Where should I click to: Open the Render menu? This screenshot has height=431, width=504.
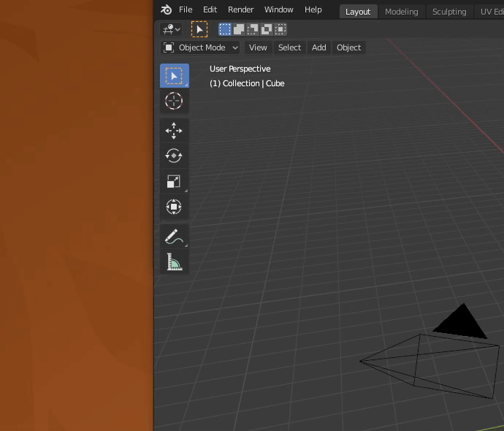point(240,9)
